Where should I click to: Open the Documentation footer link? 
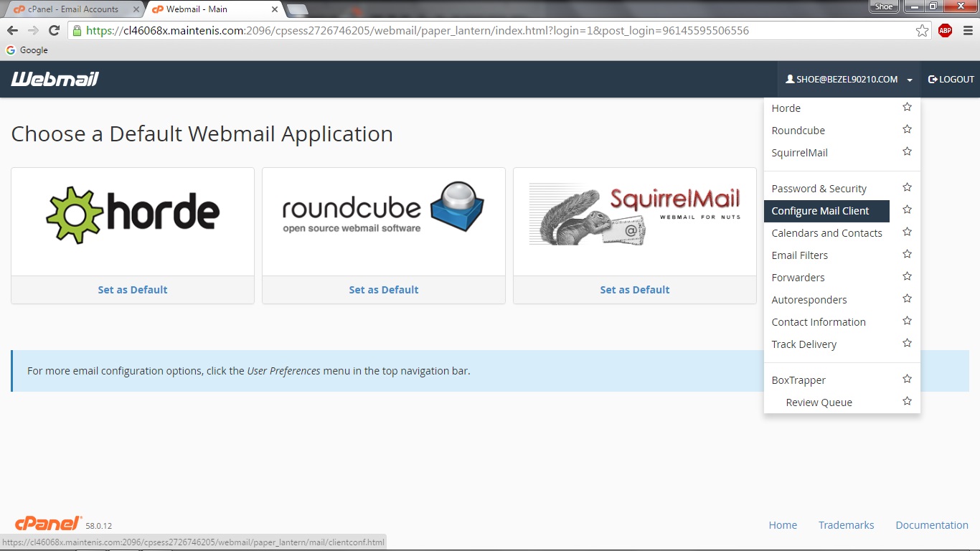932,525
